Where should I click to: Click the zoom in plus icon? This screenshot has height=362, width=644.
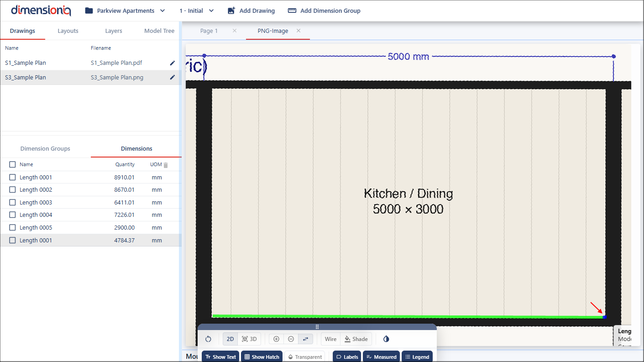[x=276, y=339]
